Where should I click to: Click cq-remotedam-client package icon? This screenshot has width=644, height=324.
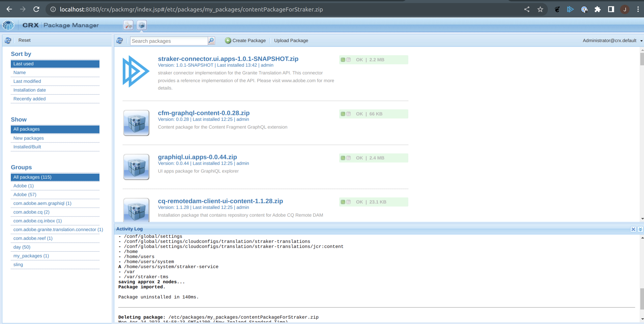tap(136, 210)
